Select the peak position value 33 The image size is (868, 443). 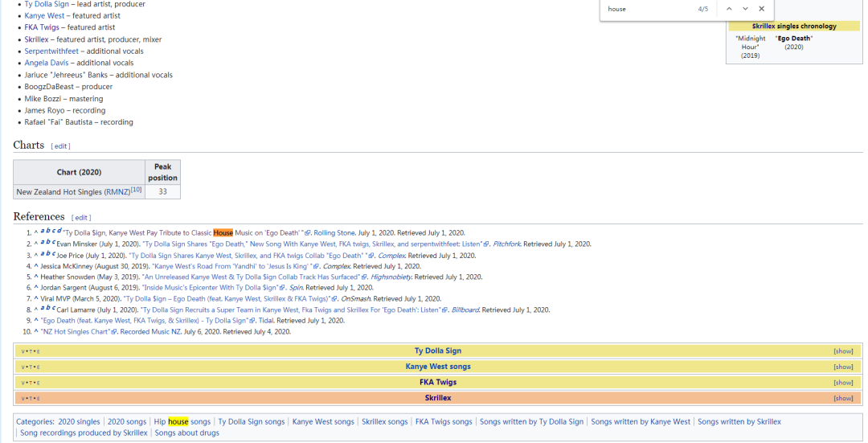coord(162,191)
